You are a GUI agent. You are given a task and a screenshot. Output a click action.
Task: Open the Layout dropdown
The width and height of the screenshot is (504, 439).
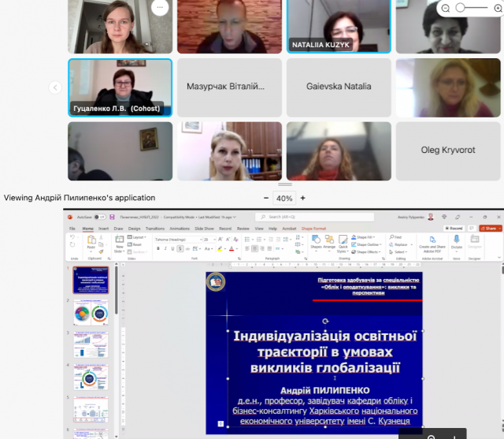137,237
